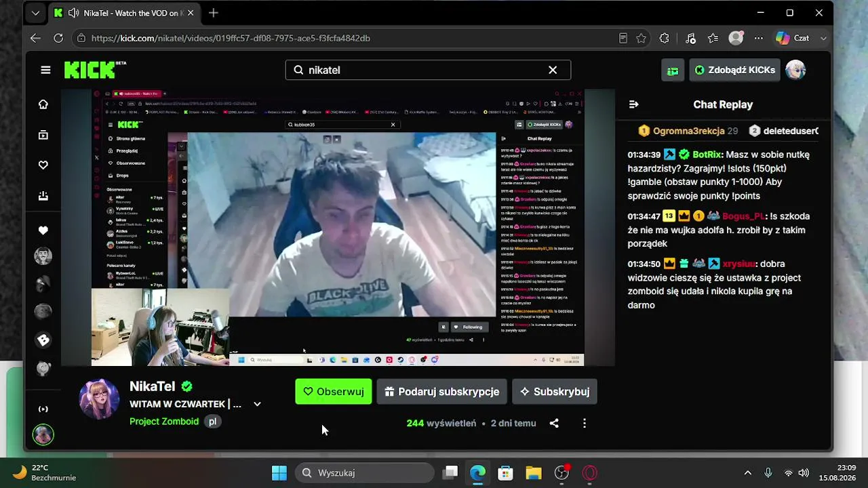This screenshot has height=488, width=868.
Task: Open the Edge browser profile icon
Action: [736, 38]
